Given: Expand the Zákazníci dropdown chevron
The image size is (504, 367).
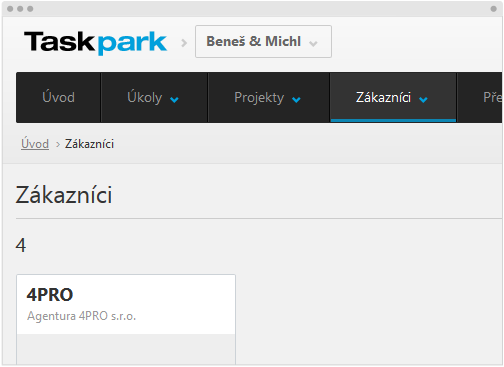Looking at the screenshot, I should point(423,99).
